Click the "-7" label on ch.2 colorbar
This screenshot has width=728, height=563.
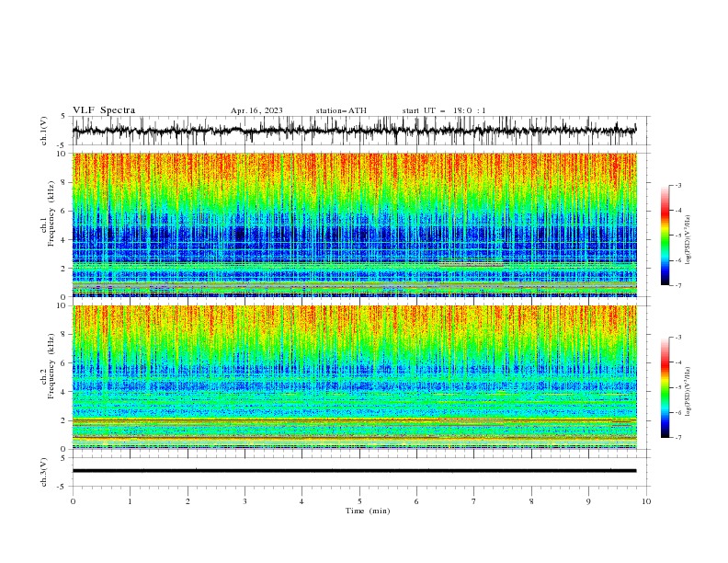(678, 438)
